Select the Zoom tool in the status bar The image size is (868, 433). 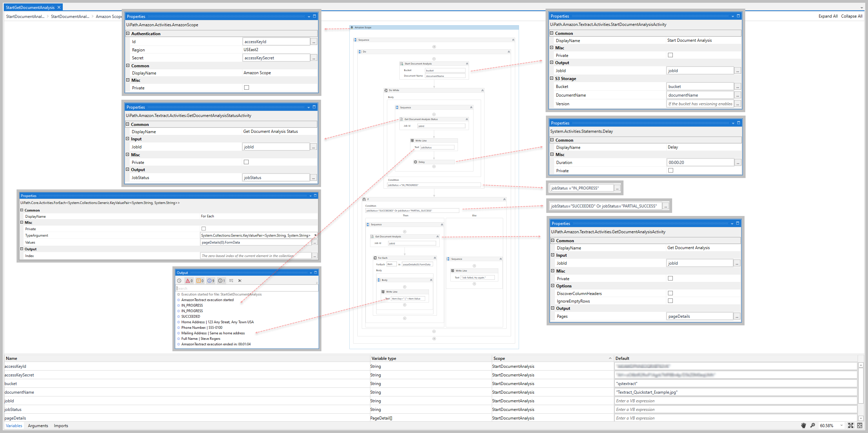812,425
